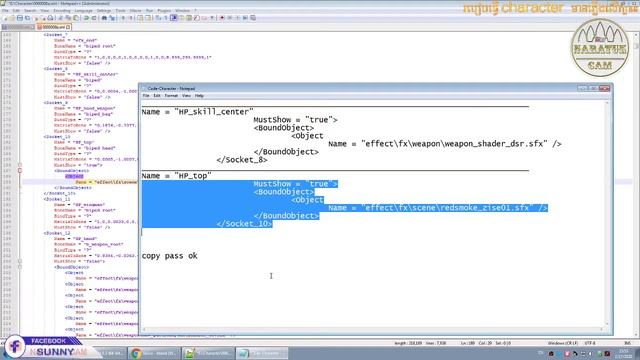Click Open file icon in Notepad++ toolbar
Viewport: 640px width, 360px height.
[x=12, y=18]
